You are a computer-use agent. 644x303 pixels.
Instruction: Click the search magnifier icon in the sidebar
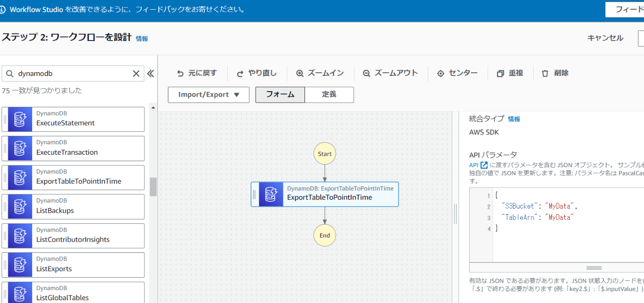coord(10,74)
